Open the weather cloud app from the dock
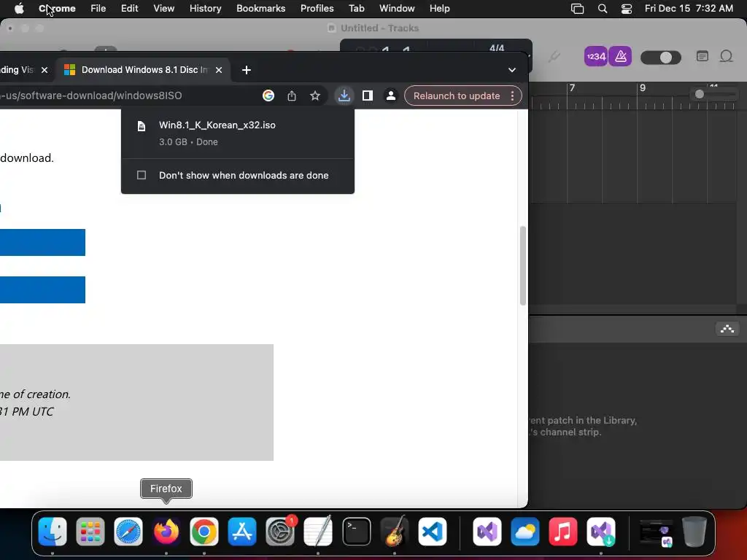Image resolution: width=747 pixels, height=560 pixels. (525, 532)
